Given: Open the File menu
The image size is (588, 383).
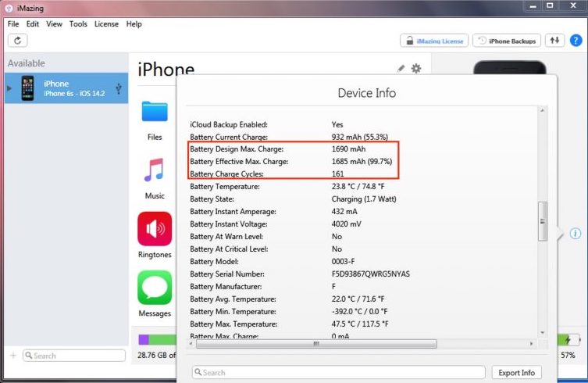Looking at the screenshot, I should coord(12,24).
